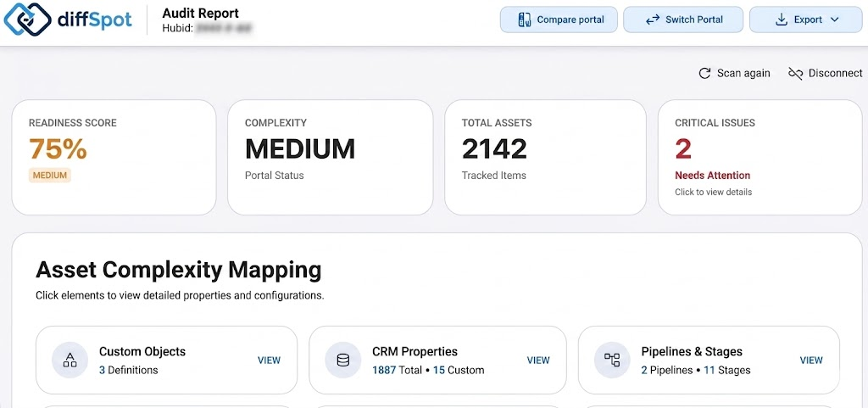Select the Custom Objects shapes icon
868x408 pixels.
[x=70, y=360]
